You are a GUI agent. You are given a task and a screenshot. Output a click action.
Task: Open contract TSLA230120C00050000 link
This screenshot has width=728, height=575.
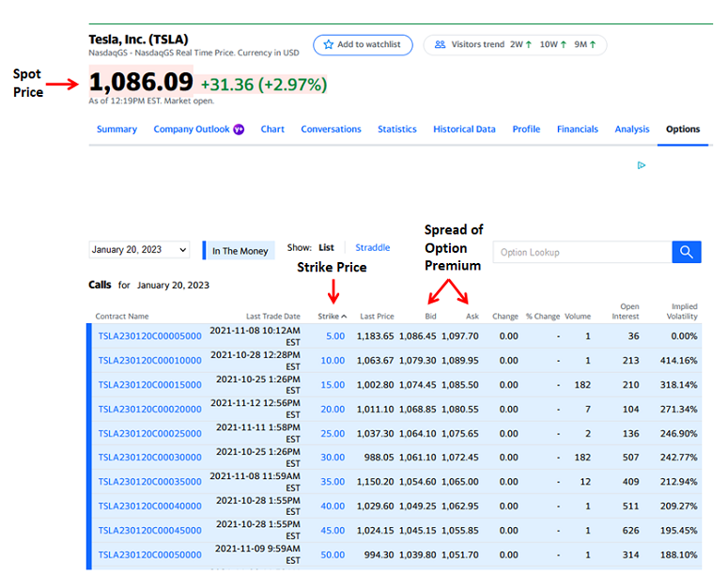(x=149, y=555)
